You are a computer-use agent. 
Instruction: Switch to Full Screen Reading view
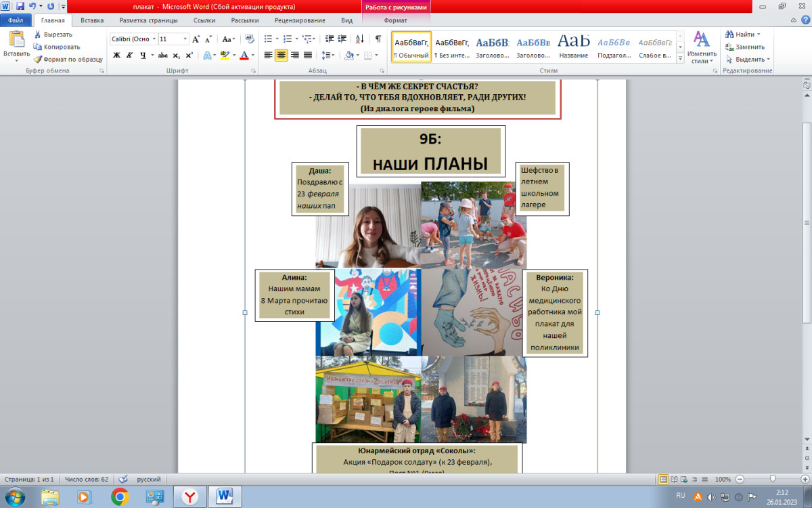pos(675,479)
